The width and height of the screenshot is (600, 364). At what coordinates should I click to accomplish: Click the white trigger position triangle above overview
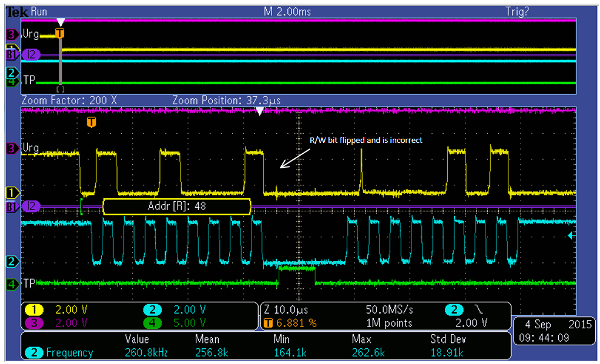tap(61, 22)
